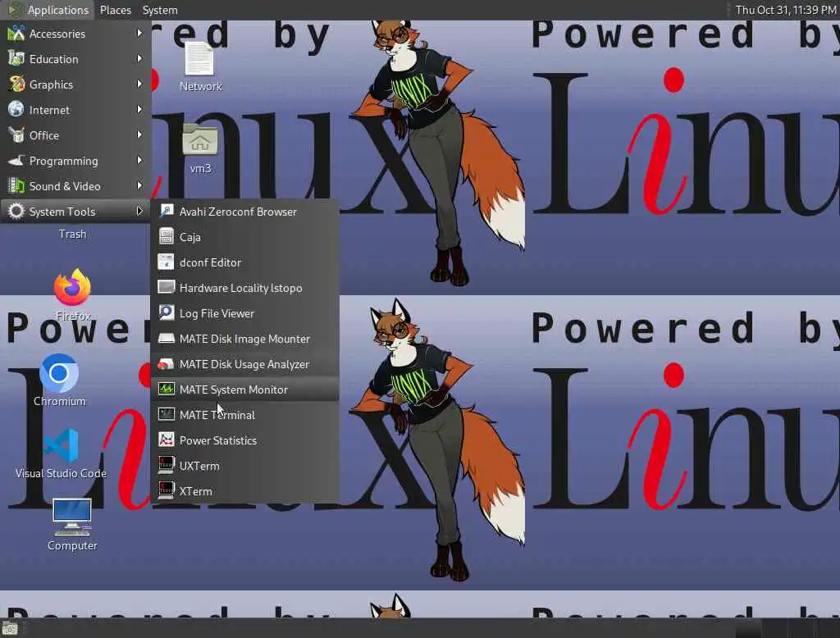
Task: Open Power Statistics via its label
Action: pos(218,440)
